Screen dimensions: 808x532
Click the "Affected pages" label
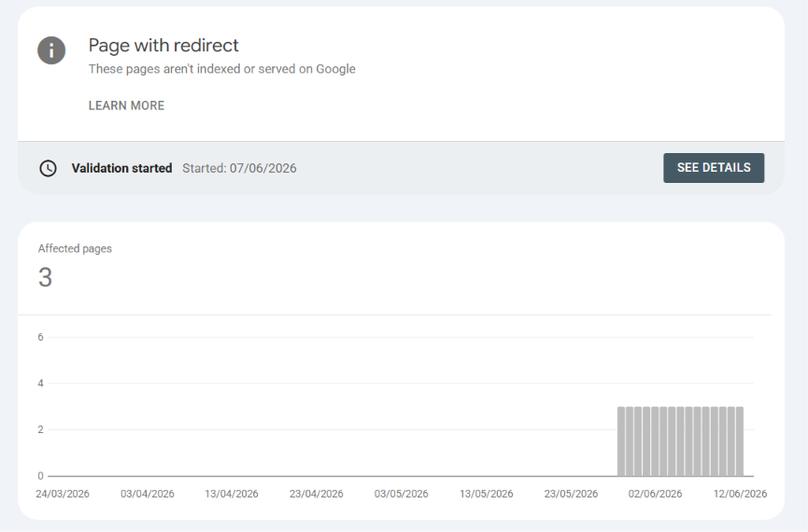point(75,248)
